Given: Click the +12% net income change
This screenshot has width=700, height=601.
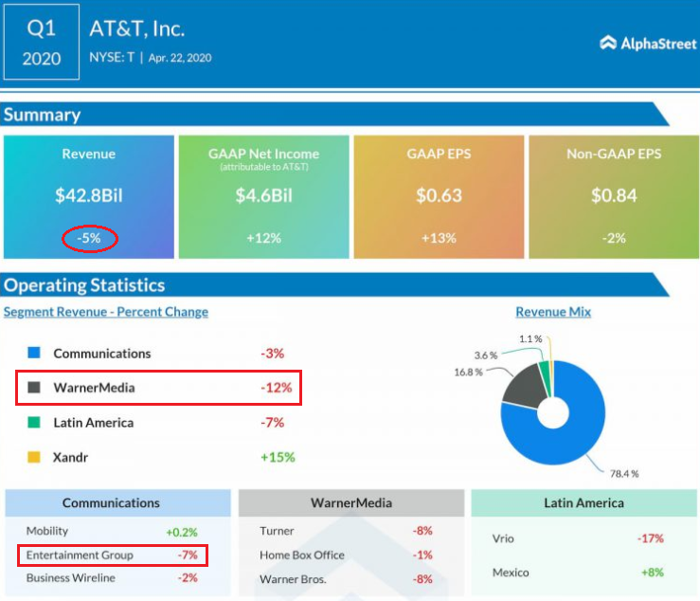Looking at the screenshot, I should (x=264, y=238).
